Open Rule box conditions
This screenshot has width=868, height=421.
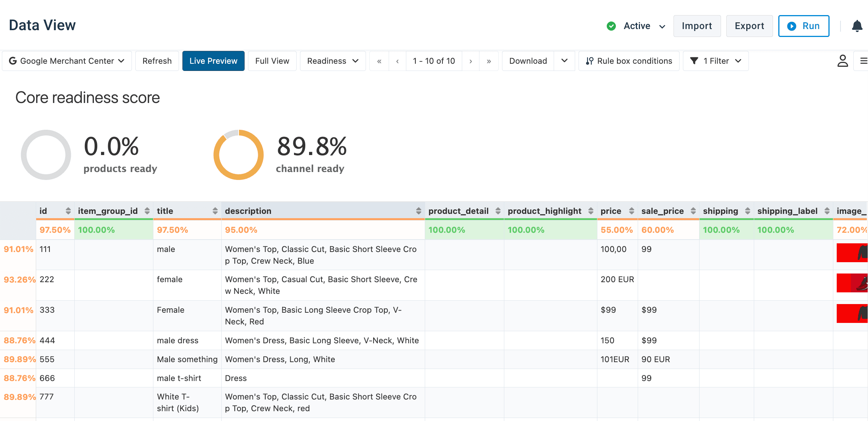click(629, 61)
